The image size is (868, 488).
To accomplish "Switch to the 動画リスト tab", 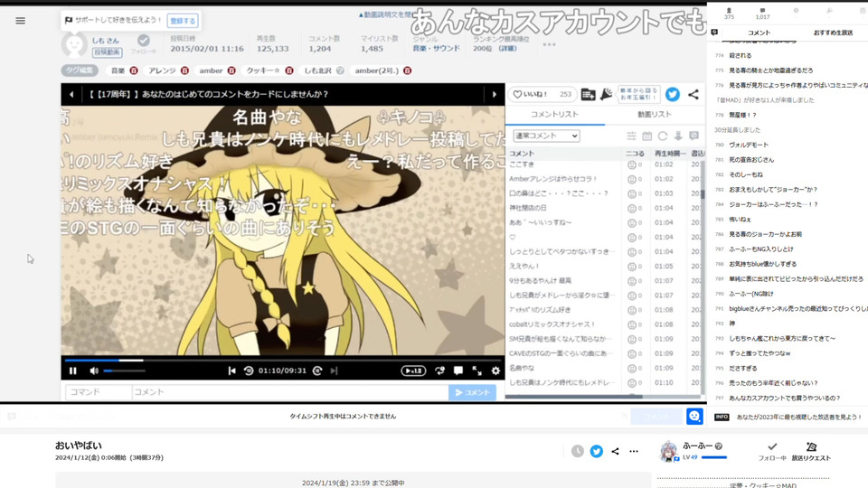I will (655, 114).
